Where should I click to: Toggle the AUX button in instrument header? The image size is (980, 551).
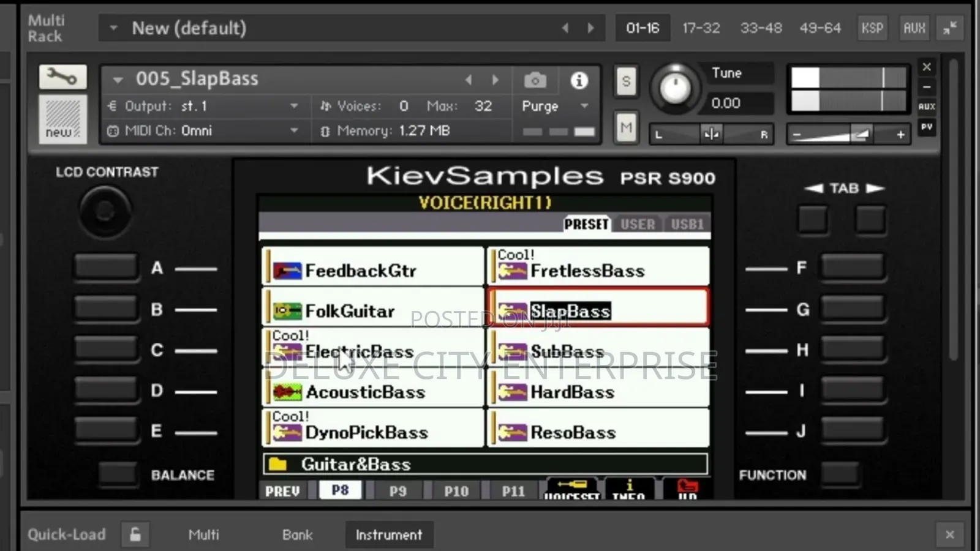click(x=927, y=107)
